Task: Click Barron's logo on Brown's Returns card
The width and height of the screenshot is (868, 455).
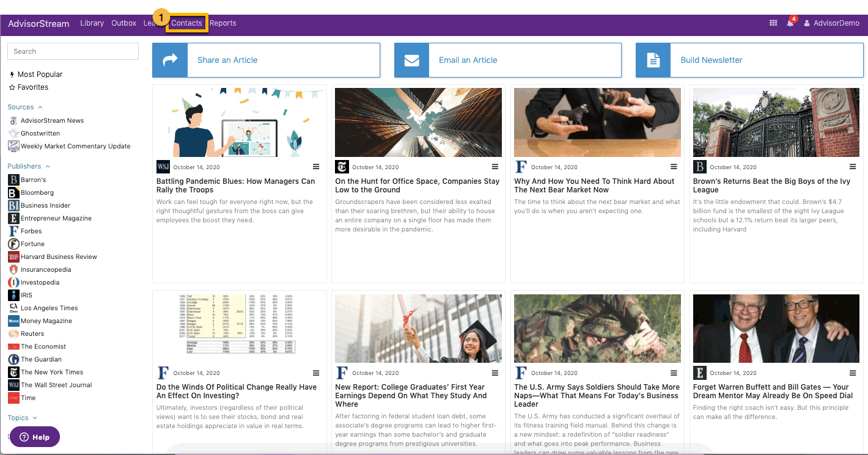Action: point(700,167)
